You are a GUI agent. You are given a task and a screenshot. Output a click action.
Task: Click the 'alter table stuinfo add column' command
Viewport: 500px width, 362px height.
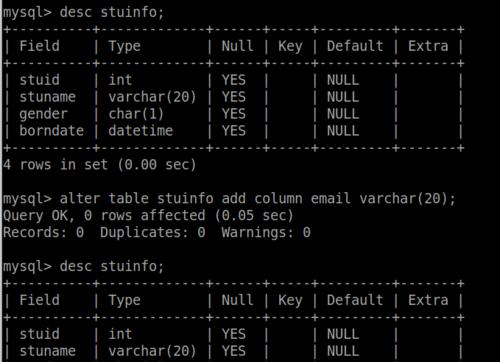[x=229, y=199]
